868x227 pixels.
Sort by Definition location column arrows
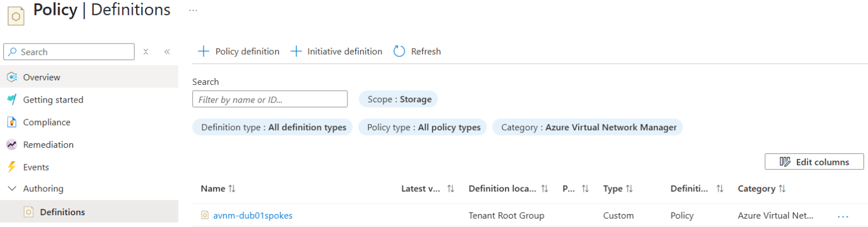(x=545, y=189)
